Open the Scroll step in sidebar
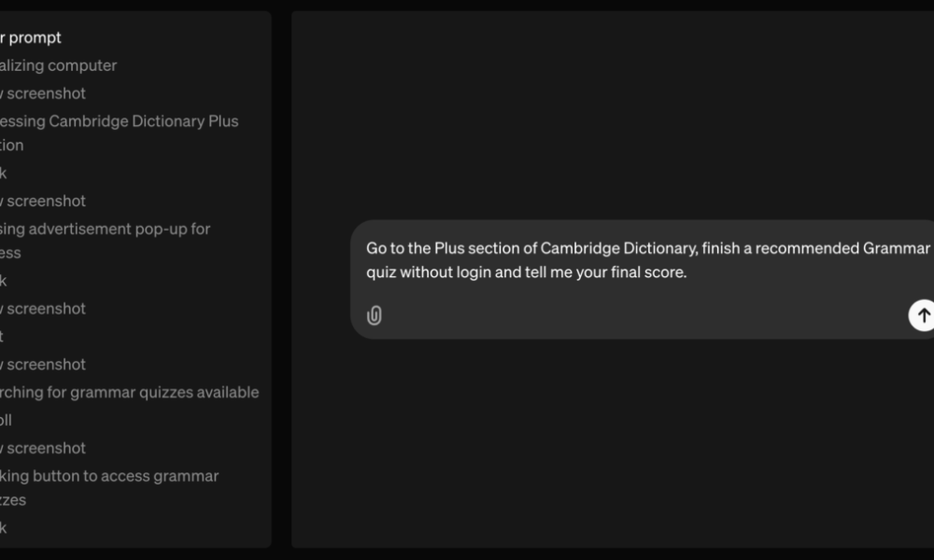934x560 pixels. click(x=7, y=420)
